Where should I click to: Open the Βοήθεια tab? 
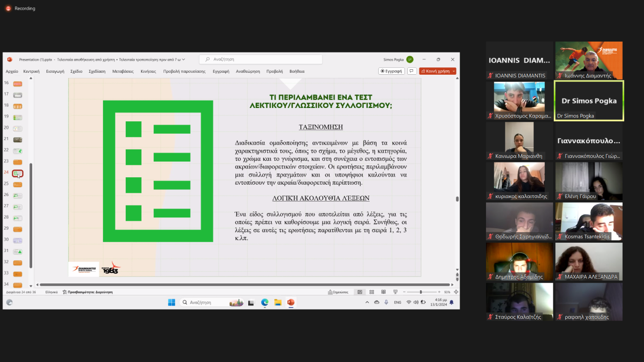pos(297,71)
